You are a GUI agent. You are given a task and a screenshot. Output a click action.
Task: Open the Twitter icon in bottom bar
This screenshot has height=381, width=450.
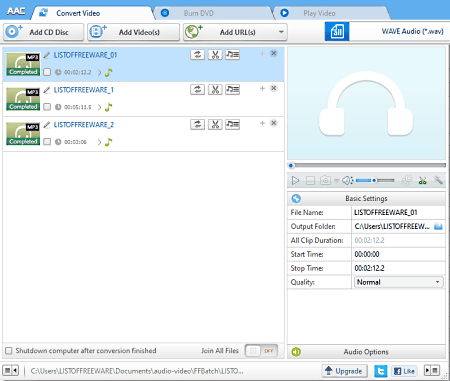click(381, 371)
